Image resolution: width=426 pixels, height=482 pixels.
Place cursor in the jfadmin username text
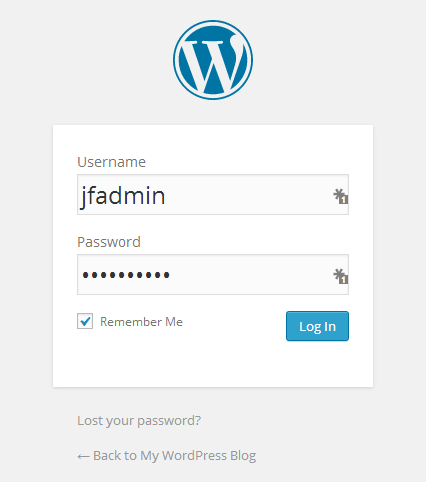tap(123, 196)
